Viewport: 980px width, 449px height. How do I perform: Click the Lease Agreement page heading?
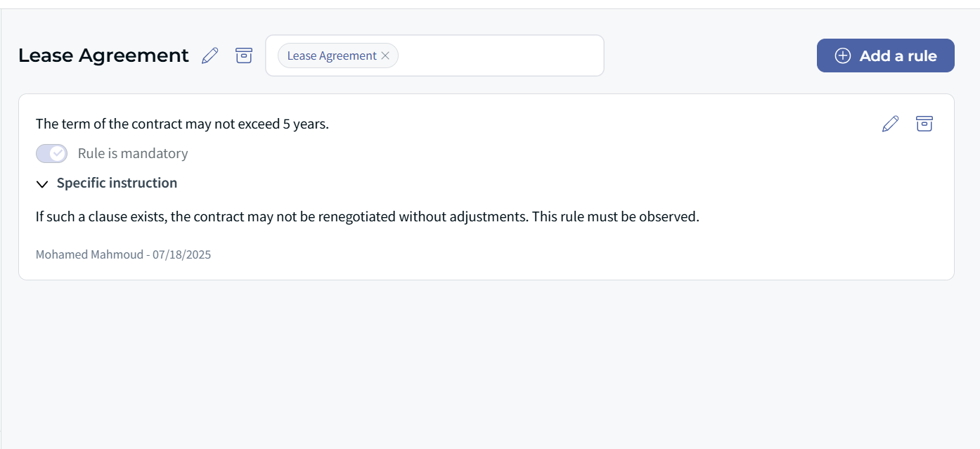coord(103,56)
